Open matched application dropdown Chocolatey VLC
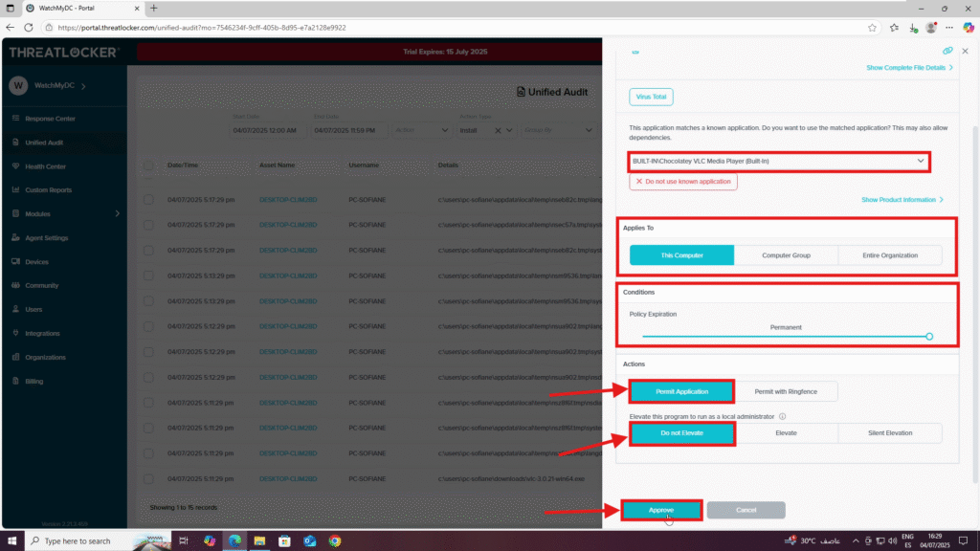Viewport: 980px width, 551px height. (x=779, y=161)
